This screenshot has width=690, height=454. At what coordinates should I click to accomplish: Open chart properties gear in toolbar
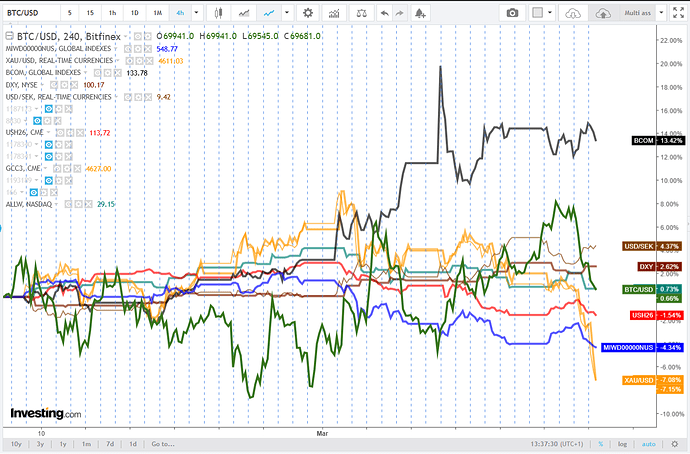click(x=308, y=13)
